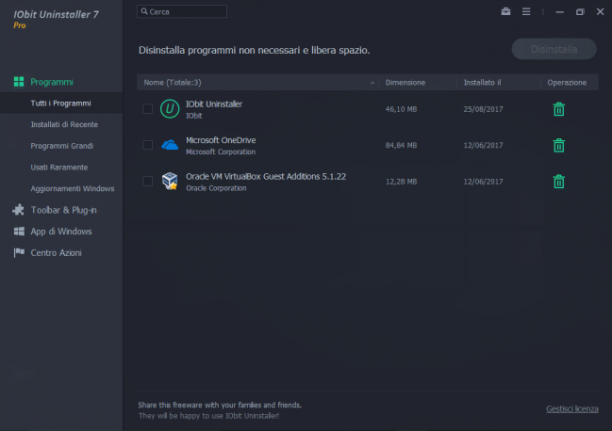
Task: Minimize the IObit Uninstaller window
Action: click(x=560, y=12)
